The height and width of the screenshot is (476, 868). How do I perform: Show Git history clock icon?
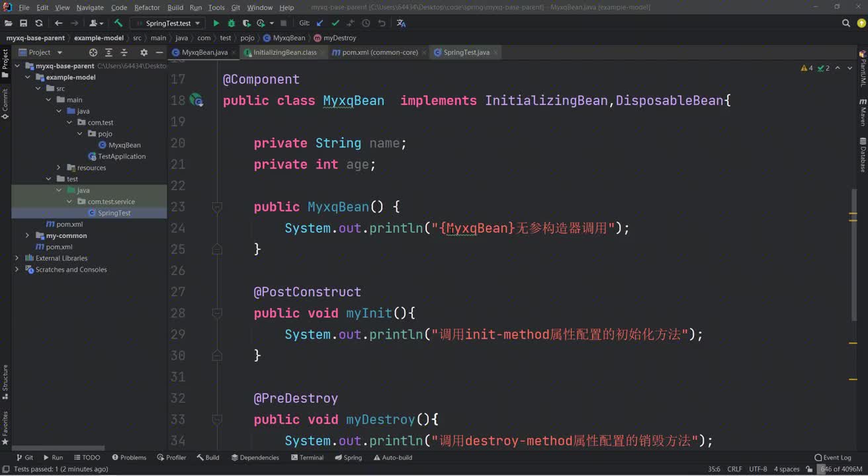pos(366,23)
